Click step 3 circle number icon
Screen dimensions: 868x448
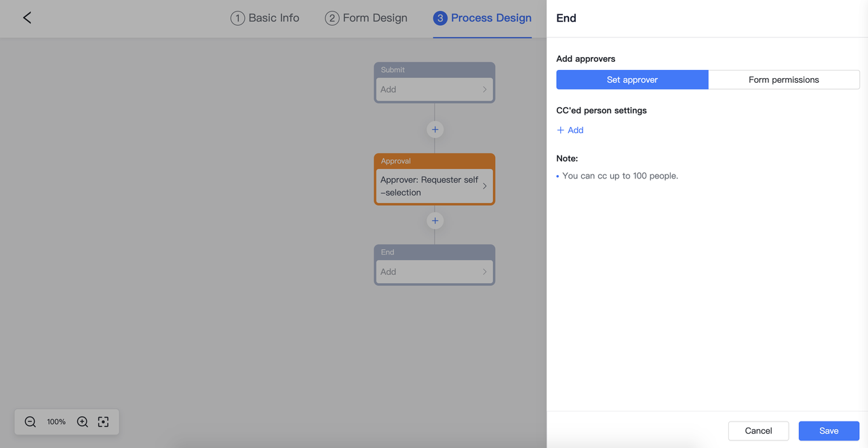[x=440, y=18]
